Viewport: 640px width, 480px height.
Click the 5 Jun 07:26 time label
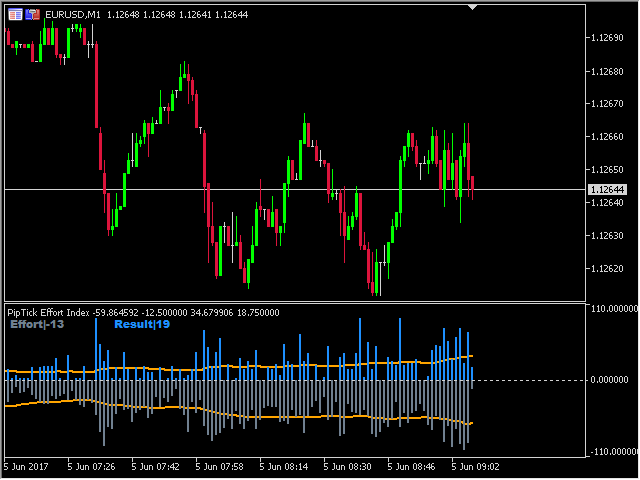(x=91, y=467)
